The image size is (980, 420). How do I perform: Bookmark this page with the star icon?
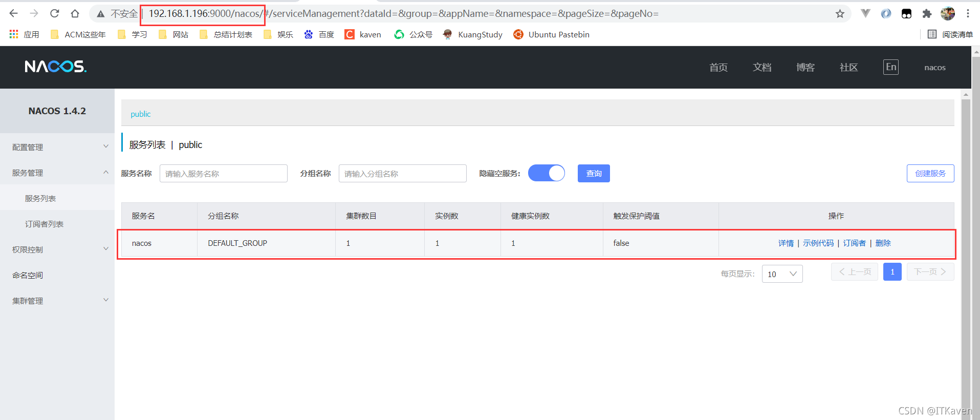tap(840, 14)
